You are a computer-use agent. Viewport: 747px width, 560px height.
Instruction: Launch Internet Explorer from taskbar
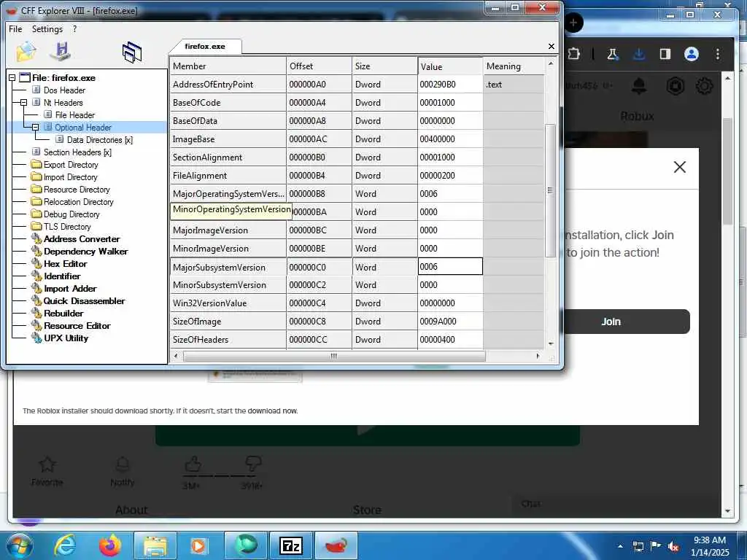tap(65, 545)
